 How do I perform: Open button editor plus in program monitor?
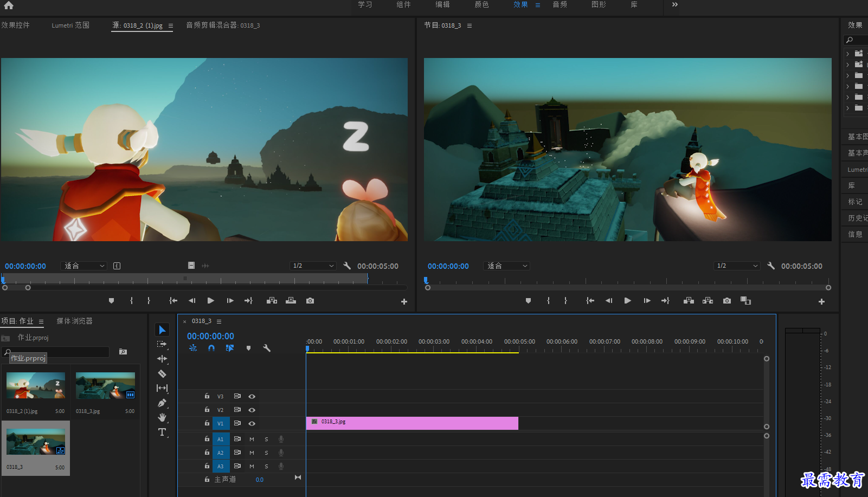[821, 301]
